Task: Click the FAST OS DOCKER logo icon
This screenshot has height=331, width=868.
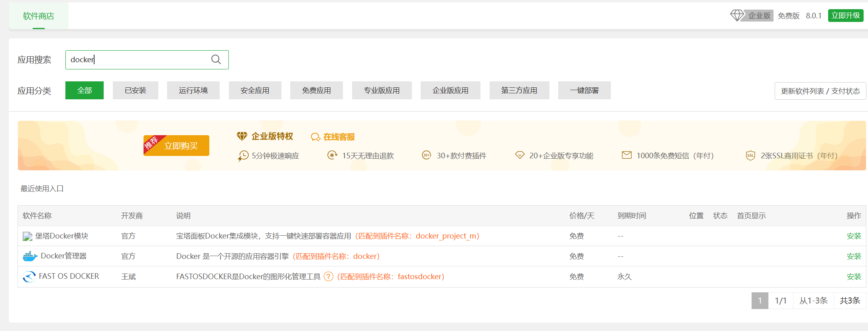Action: [x=29, y=276]
